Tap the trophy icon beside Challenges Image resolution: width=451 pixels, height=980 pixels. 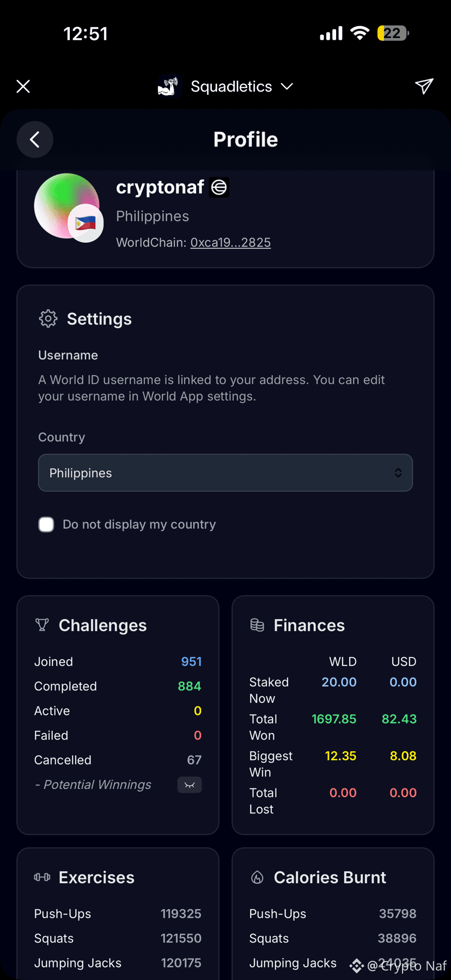[x=42, y=624]
